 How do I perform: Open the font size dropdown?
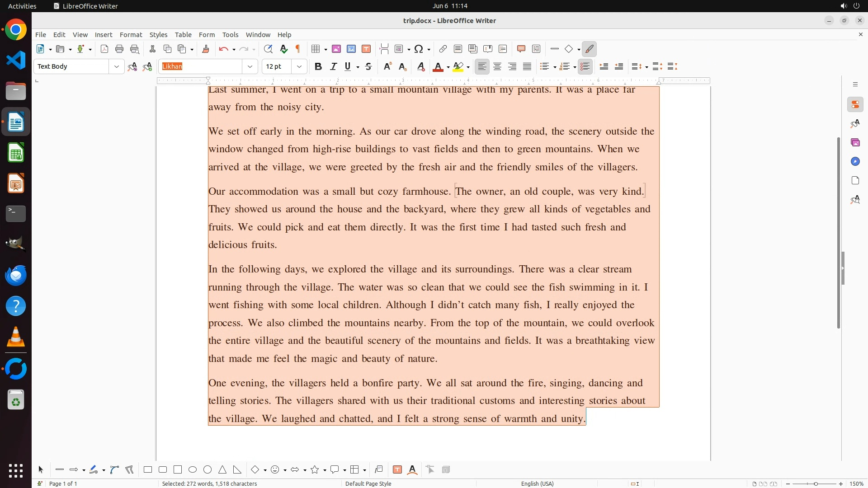[299, 67]
